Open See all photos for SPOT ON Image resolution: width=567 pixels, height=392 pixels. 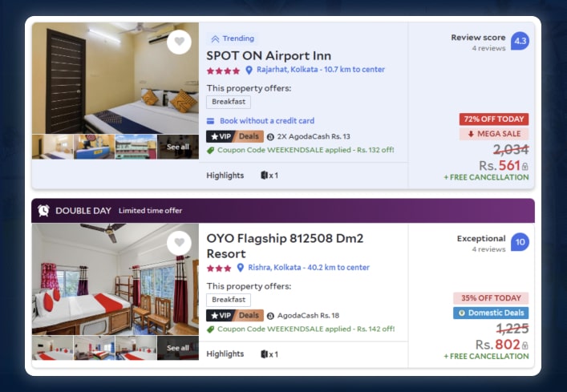point(178,147)
